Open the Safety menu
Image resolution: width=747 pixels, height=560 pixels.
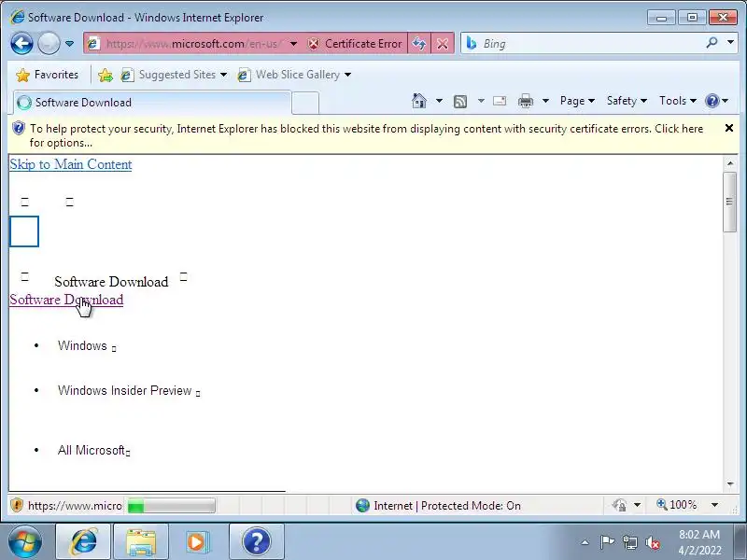627,101
